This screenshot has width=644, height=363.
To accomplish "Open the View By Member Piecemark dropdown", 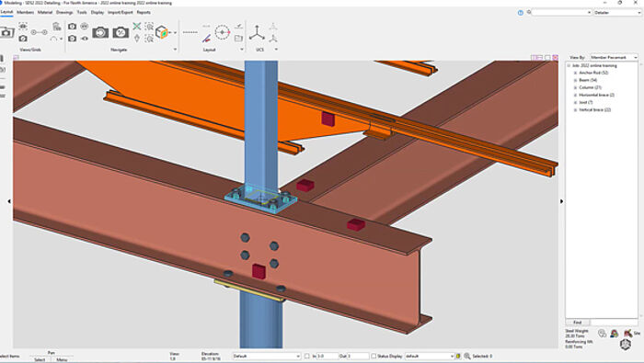I will tap(614, 57).
